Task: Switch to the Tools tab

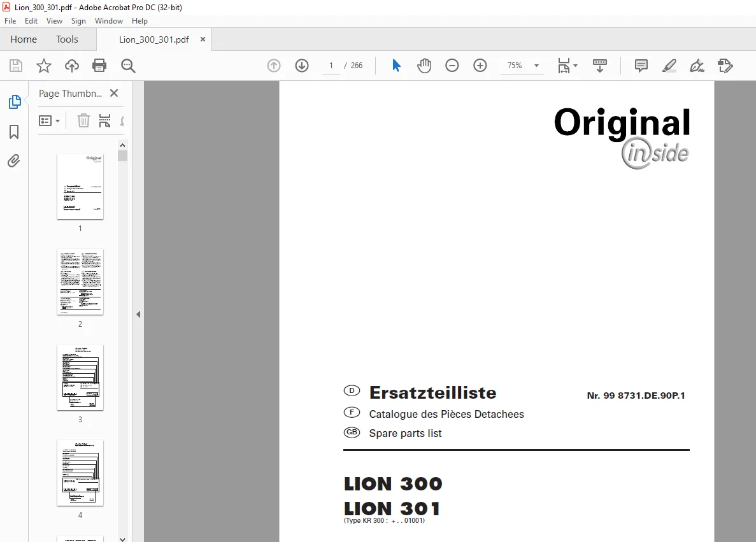Action: [x=67, y=39]
